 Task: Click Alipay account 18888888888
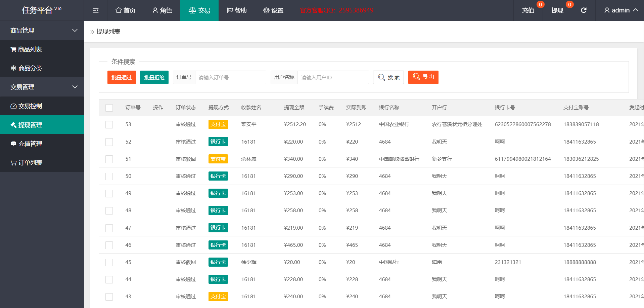click(x=580, y=262)
